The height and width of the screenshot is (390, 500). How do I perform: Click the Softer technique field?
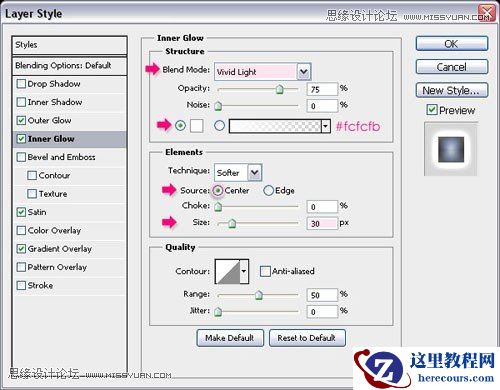[x=231, y=173]
